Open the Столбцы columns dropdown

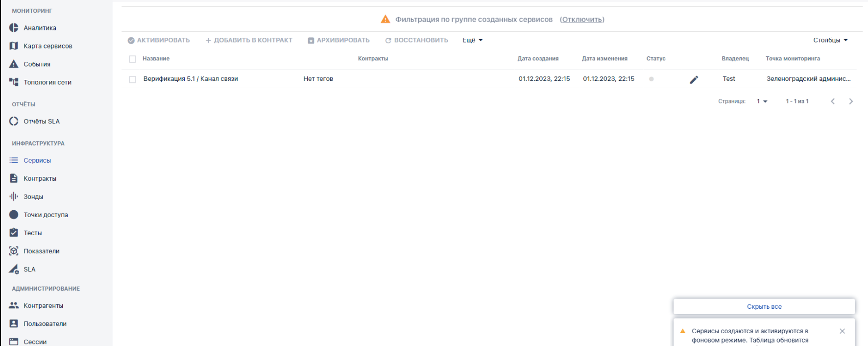pos(830,40)
